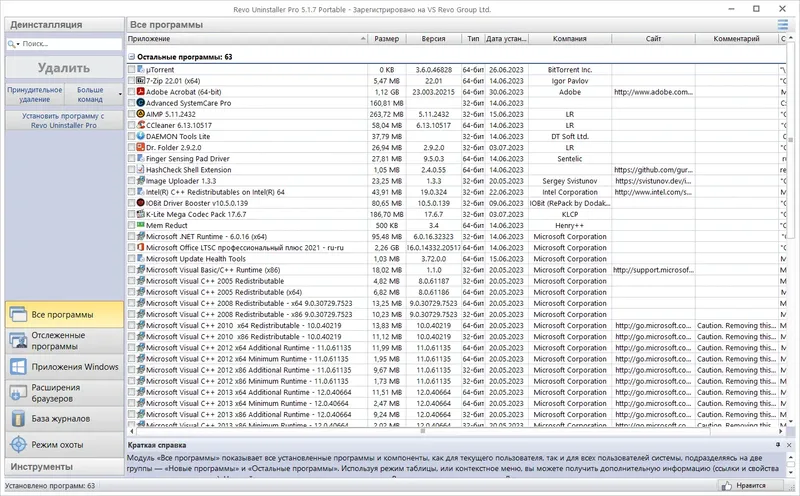The width and height of the screenshot is (800, 496).
Task: Click the large Удалить button
Action: tap(64, 68)
